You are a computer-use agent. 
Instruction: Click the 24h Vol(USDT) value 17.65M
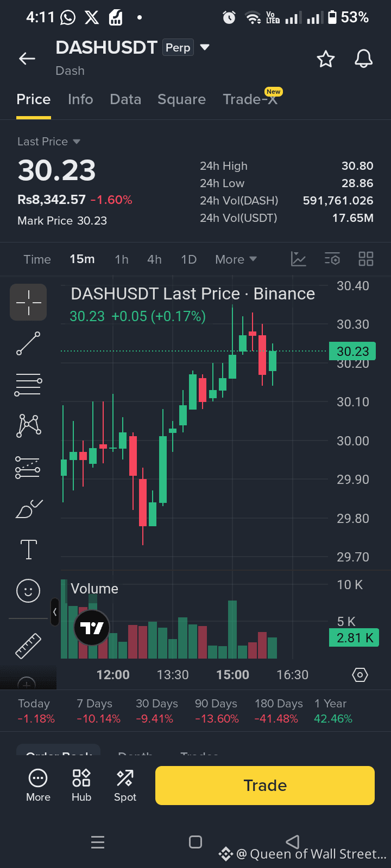pyautogui.click(x=353, y=218)
